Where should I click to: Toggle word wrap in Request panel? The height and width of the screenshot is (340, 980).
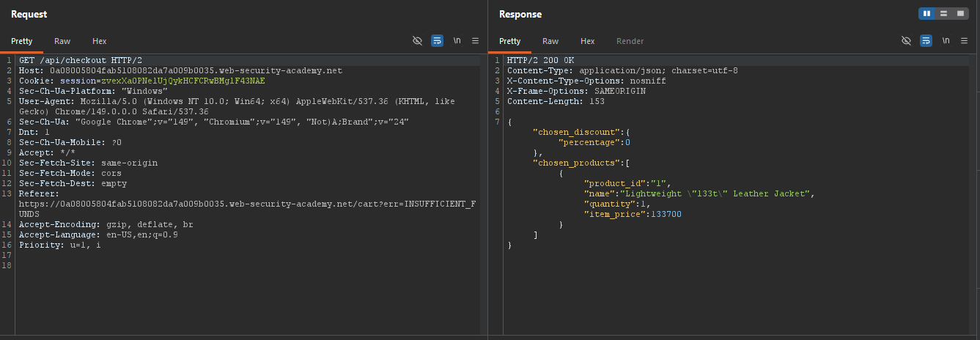[437, 41]
